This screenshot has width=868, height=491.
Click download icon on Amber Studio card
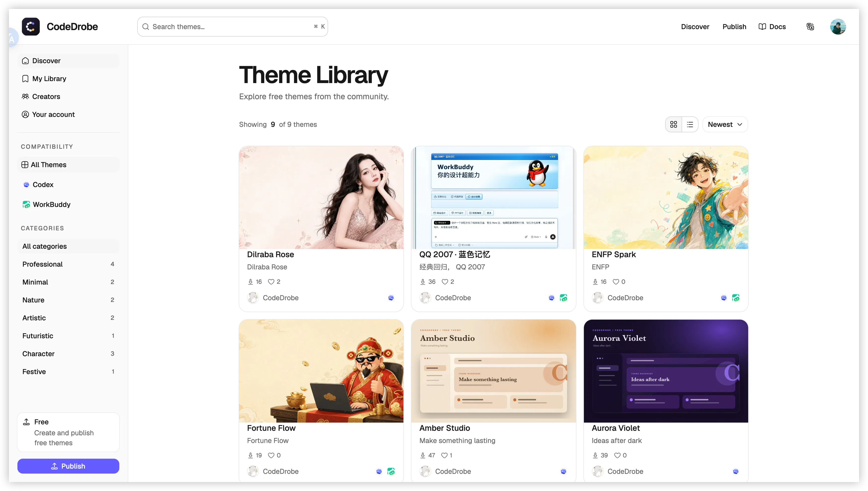coord(423,455)
